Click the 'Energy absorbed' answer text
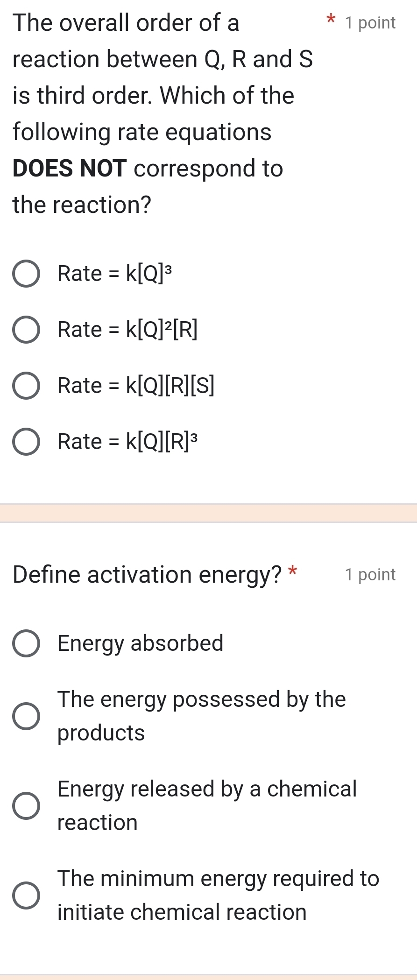This screenshot has height=980, width=417. [141, 643]
